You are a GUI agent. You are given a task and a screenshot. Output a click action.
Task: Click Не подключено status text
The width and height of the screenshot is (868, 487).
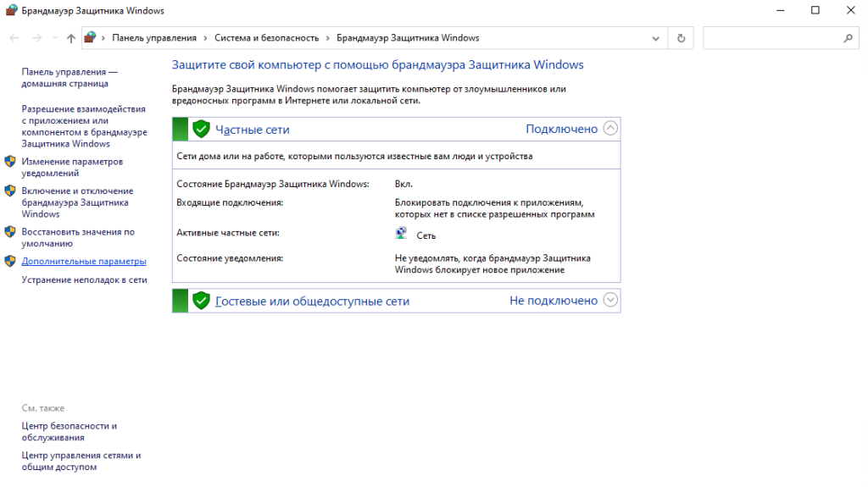coord(554,301)
